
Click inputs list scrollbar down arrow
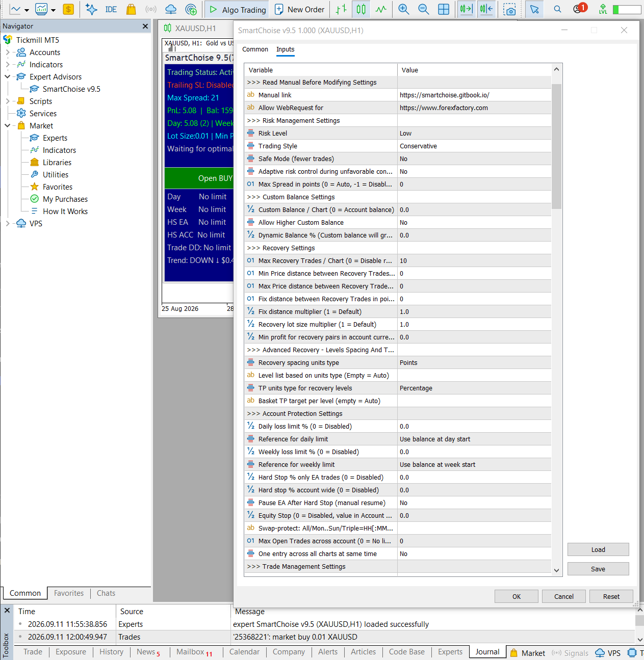(557, 570)
